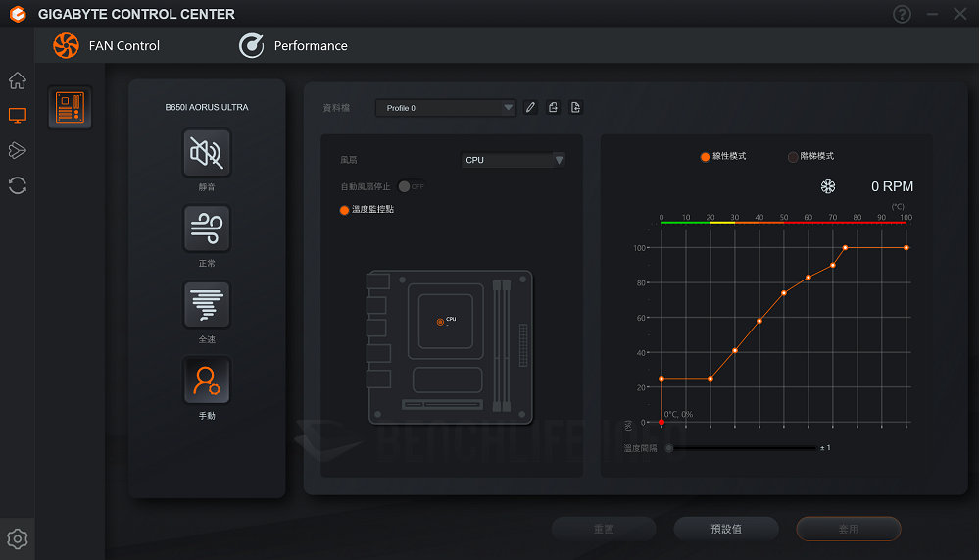Select stair mode (階梯模式) radio

click(793, 156)
